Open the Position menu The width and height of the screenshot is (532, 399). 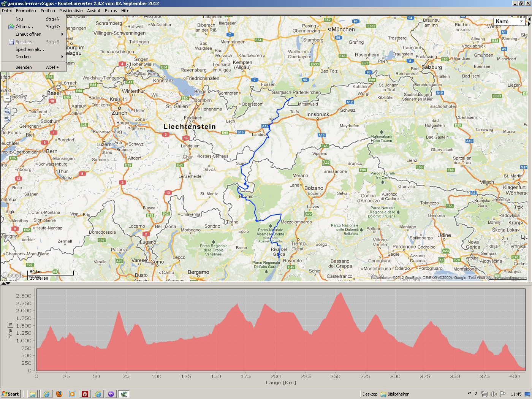[x=48, y=11]
